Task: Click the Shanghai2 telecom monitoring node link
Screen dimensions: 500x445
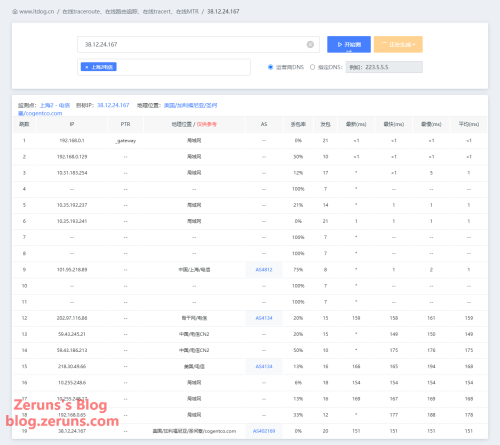Action: pos(55,105)
